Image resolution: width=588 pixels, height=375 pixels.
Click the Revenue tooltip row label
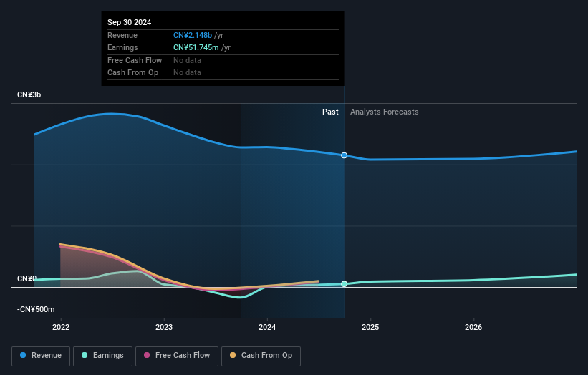coord(122,35)
